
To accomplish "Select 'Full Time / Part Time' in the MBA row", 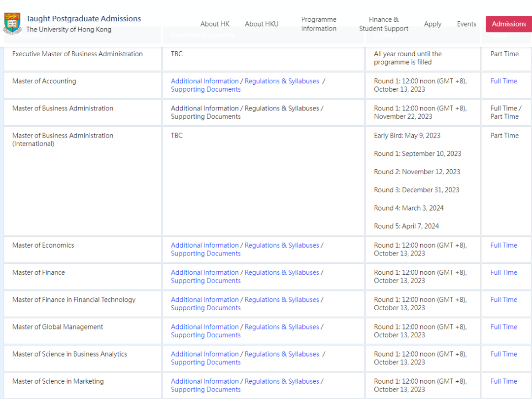I will 506,112.
